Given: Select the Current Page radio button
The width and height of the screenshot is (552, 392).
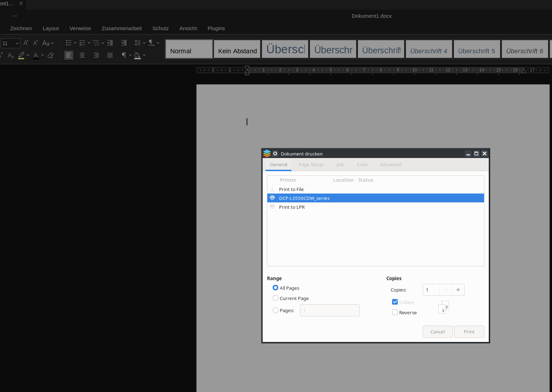Looking at the screenshot, I should [x=275, y=298].
